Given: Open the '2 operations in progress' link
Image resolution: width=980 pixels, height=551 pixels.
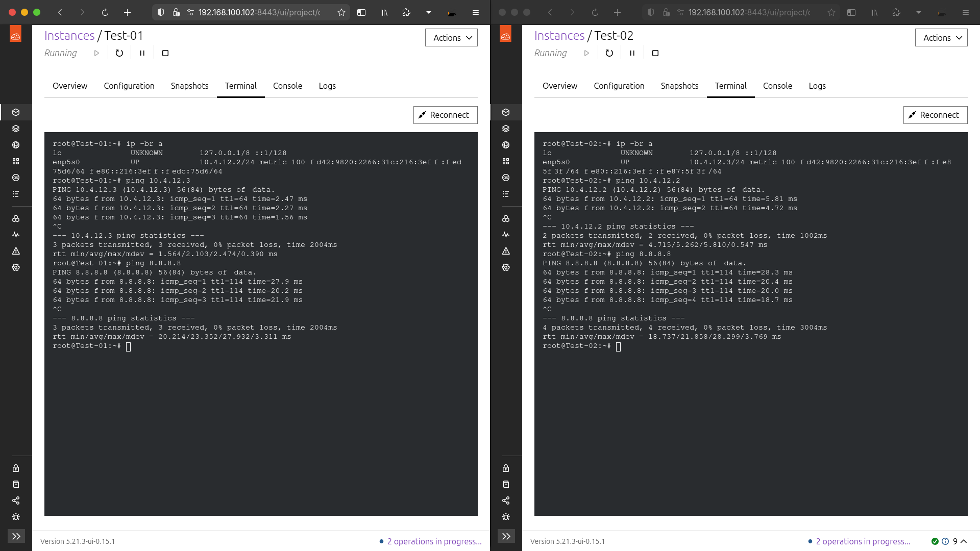Looking at the screenshot, I should coord(433,541).
